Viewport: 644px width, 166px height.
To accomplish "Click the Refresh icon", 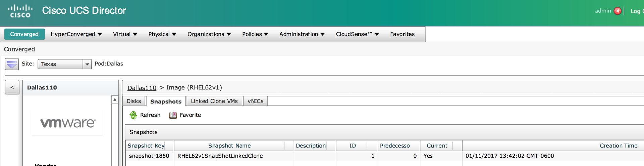I will click(133, 115).
